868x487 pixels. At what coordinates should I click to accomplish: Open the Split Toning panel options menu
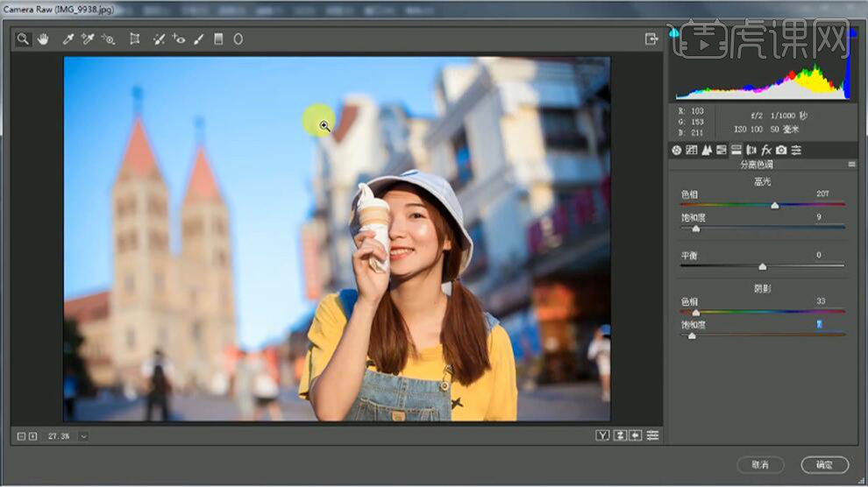point(851,164)
